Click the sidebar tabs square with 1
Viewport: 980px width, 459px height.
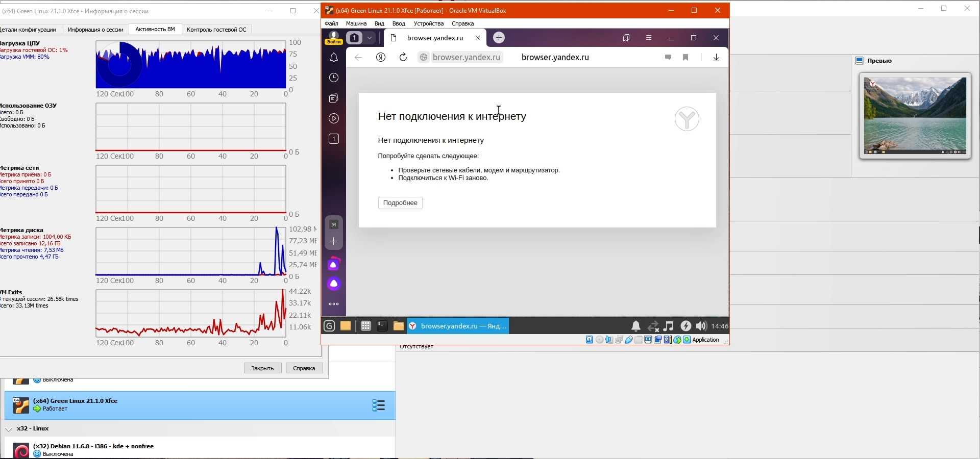[334, 139]
